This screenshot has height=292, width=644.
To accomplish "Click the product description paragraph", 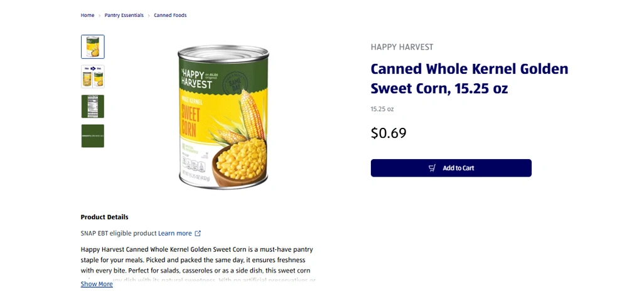I will [x=198, y=260].
